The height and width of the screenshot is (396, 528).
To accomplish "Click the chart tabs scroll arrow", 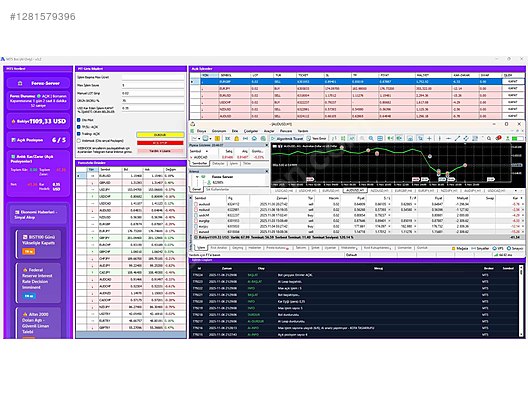I will (516, 191).
